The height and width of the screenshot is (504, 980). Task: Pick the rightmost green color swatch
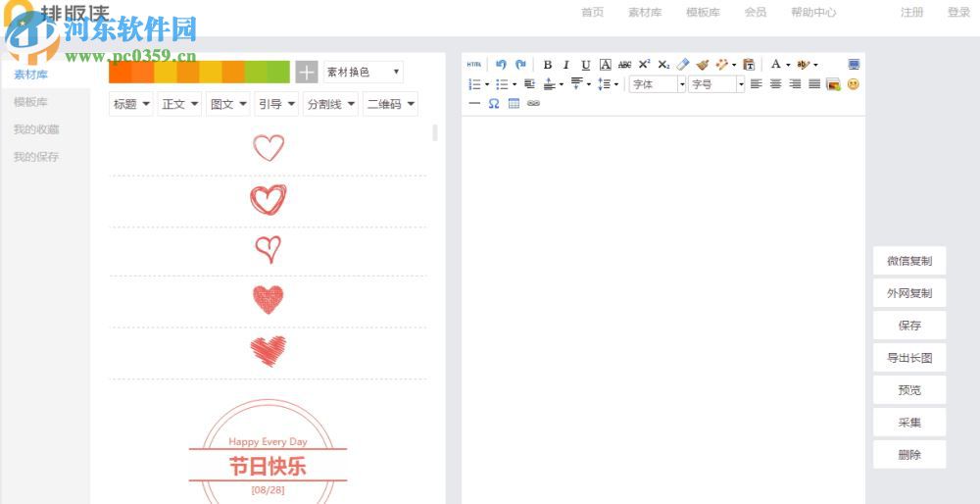[278, 72]
